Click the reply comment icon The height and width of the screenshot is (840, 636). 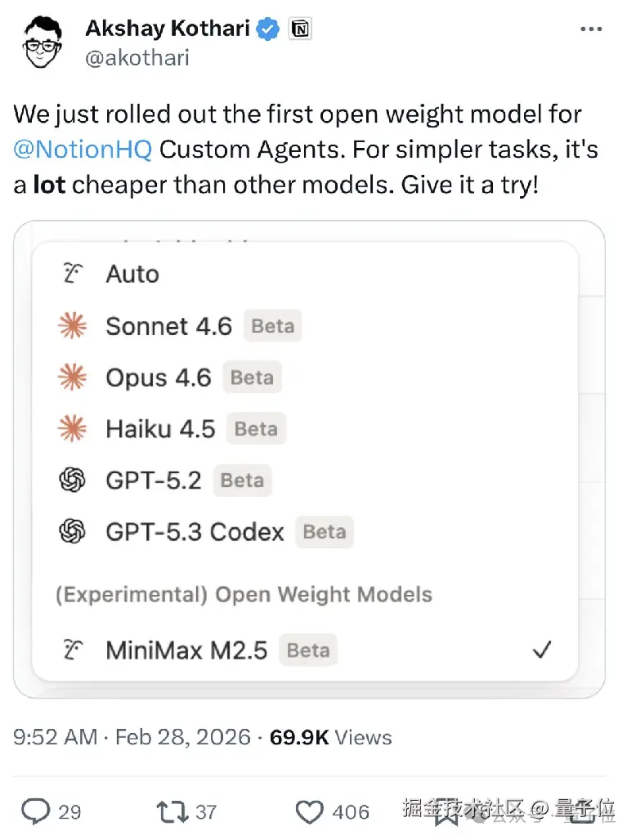[x=36, y=811]
